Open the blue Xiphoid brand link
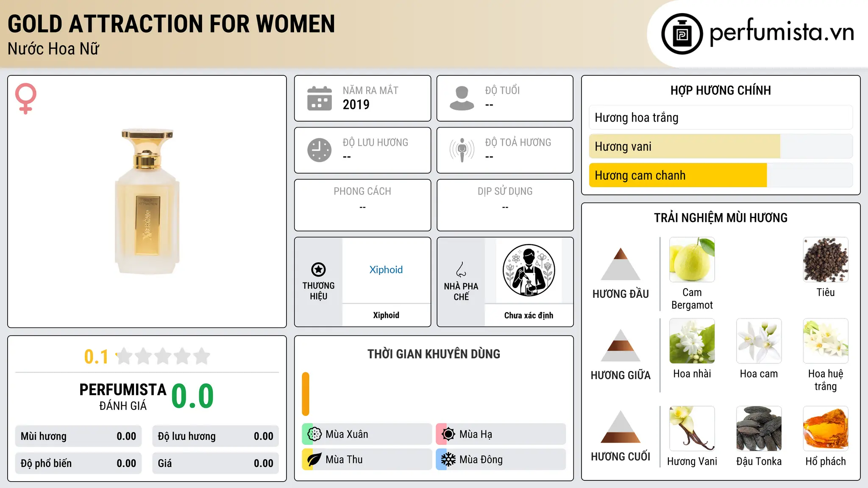Image resolution: width=868 pixels, height=488 pixels. pos(386,270)
